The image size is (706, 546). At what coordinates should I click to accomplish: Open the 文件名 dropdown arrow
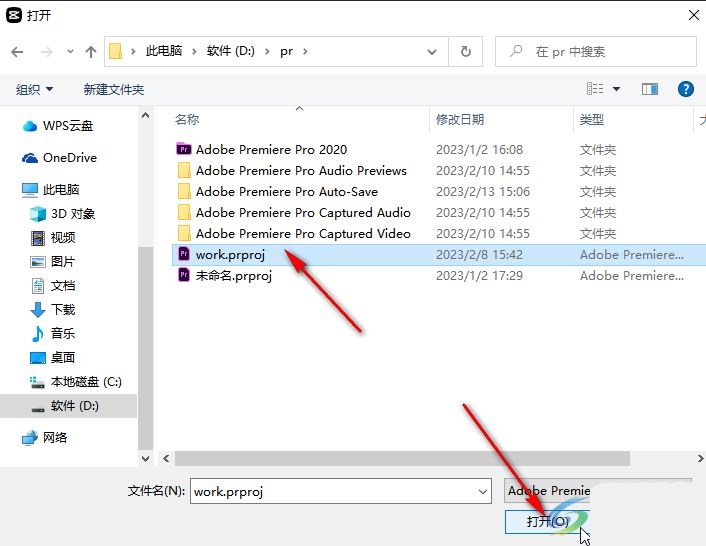point(483,492)
